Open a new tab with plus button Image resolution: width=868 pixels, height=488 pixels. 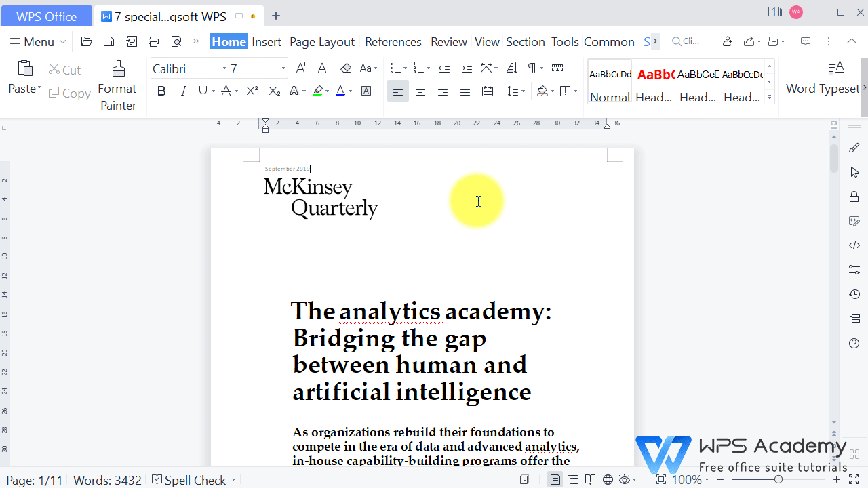275,16
